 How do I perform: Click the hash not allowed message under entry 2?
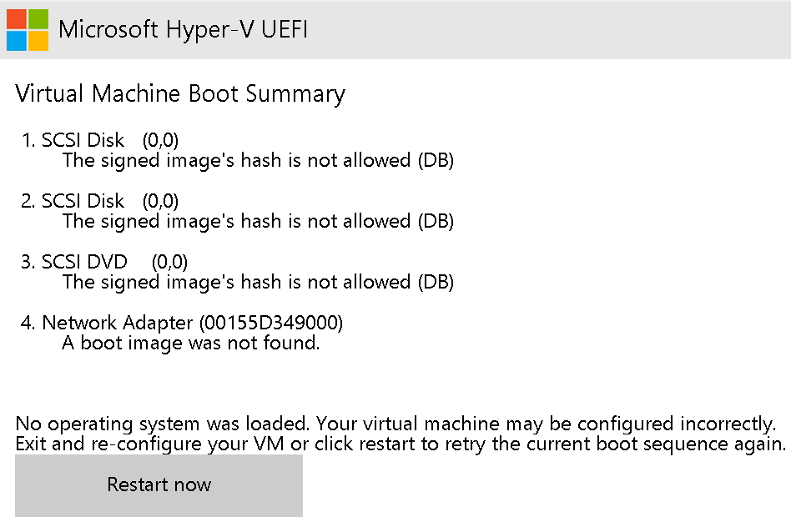[x=258, y=221]
